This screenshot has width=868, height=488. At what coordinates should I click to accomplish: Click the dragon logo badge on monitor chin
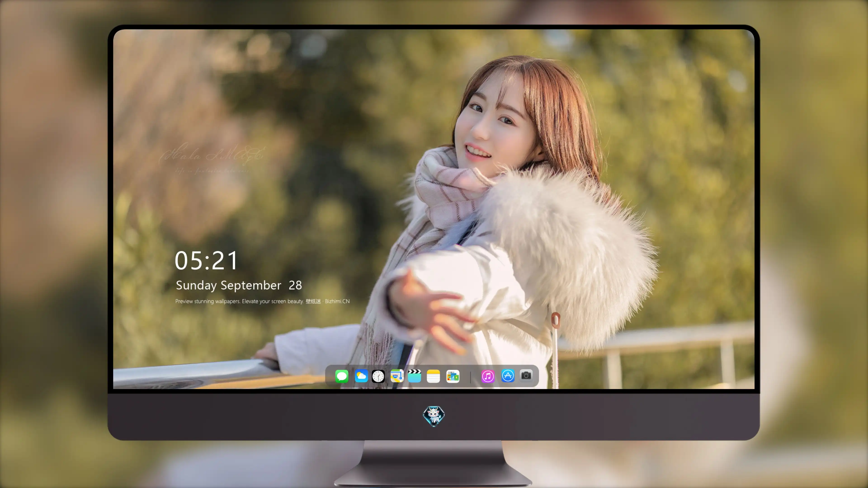pos(434,416)
